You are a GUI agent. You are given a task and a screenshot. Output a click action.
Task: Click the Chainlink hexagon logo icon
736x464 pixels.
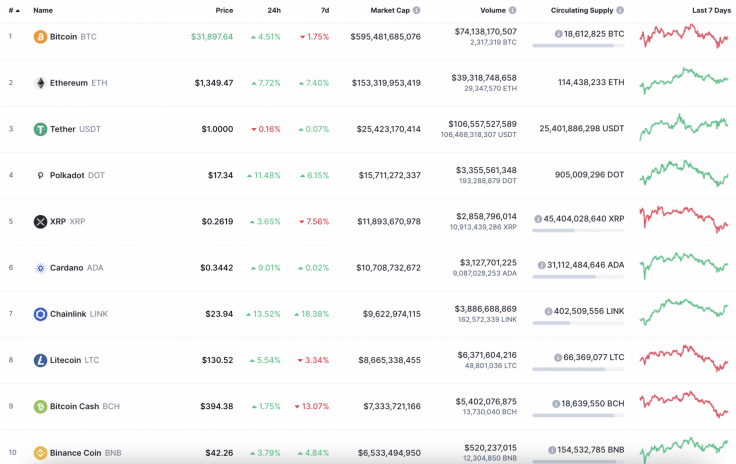pos(40,314)
